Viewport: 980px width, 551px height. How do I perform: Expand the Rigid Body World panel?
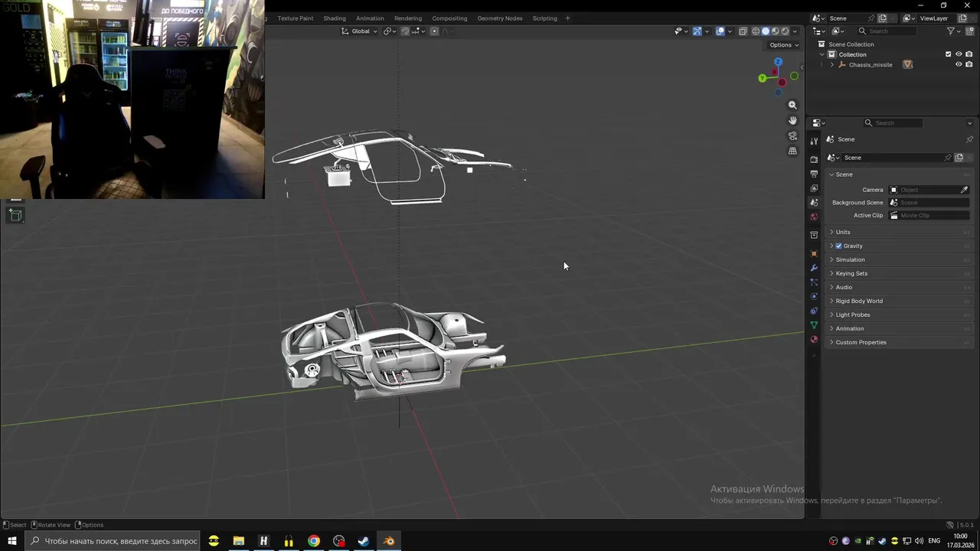(900, 301)
